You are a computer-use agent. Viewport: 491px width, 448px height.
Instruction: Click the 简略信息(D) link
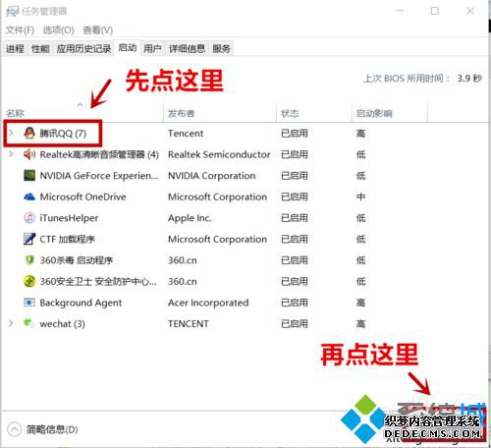click(52, 429)
